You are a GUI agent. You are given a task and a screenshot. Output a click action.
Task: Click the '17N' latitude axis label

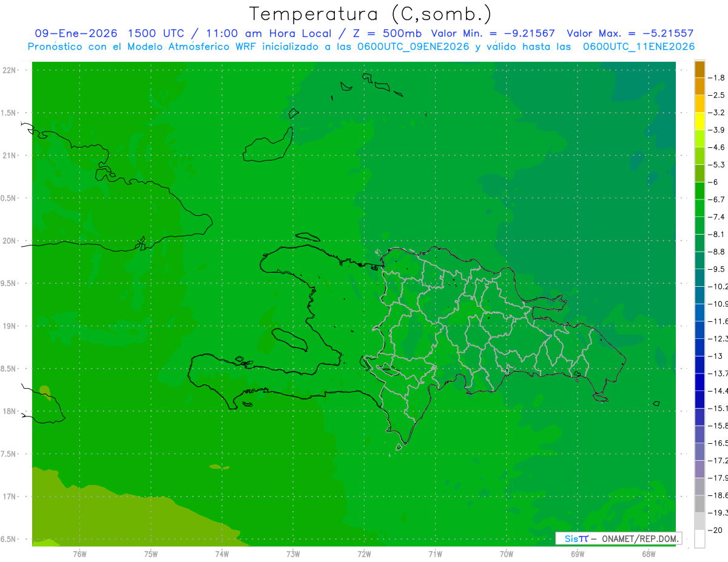(x=9, y=497)
